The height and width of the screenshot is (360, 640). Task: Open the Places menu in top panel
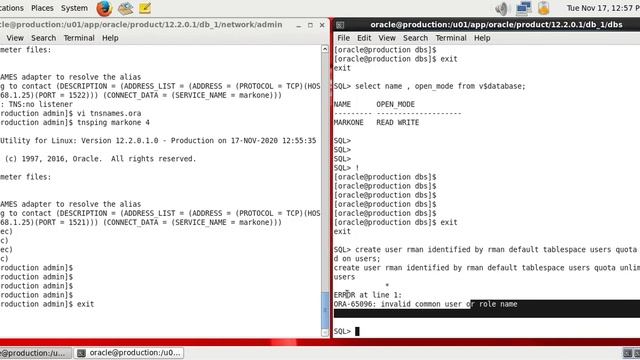[x=42, y=8]
